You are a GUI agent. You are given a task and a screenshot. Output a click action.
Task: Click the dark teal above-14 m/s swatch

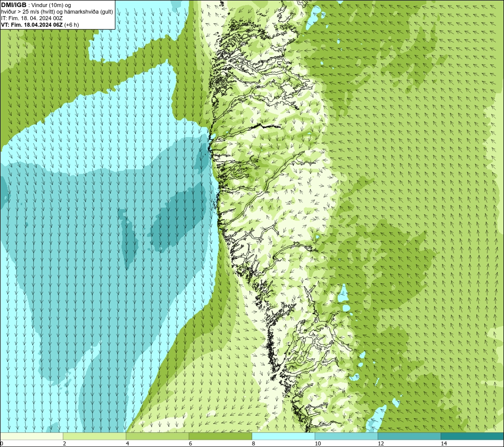coord(473,436)
